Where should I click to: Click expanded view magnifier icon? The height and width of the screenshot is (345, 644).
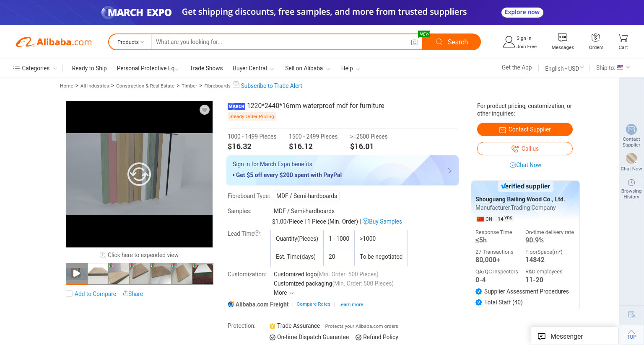point(103,255)
